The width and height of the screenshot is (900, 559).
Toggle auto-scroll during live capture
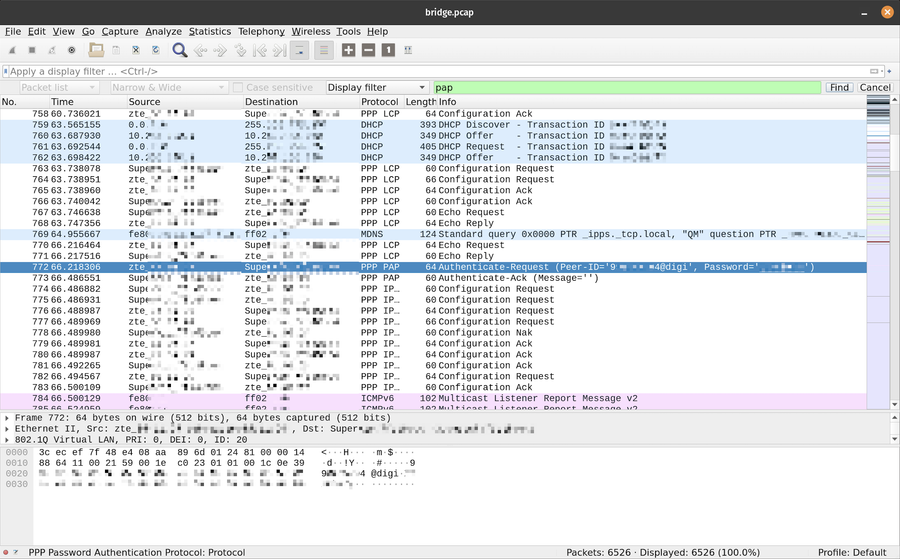pos(300,51)
